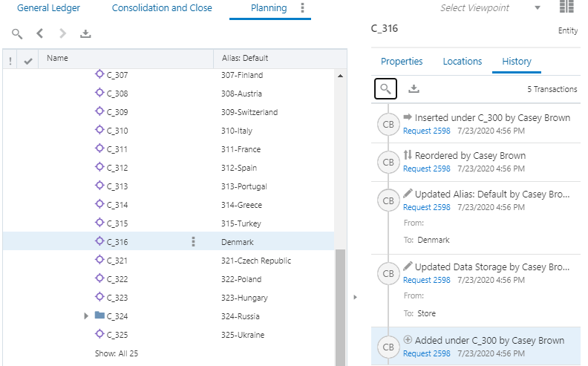Open the Consolidation and Close tab
Screen dimensions: 588x366
click(x=162, y=8)
